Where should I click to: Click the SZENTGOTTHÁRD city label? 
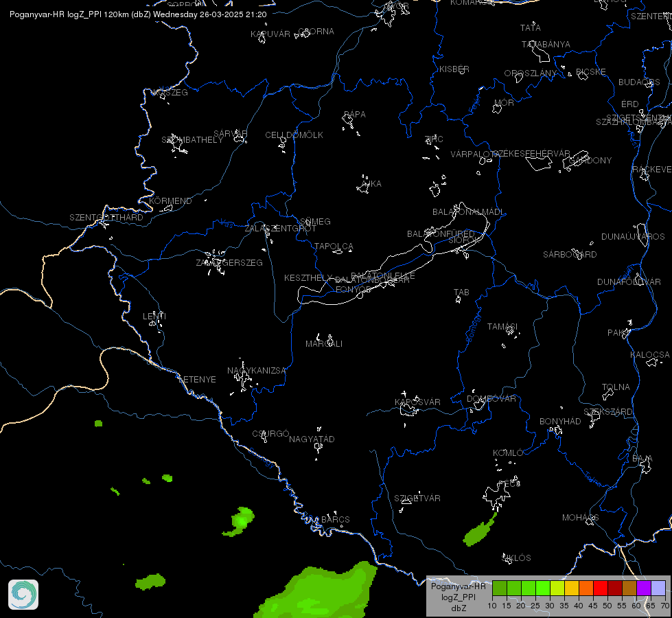point(106,218)
